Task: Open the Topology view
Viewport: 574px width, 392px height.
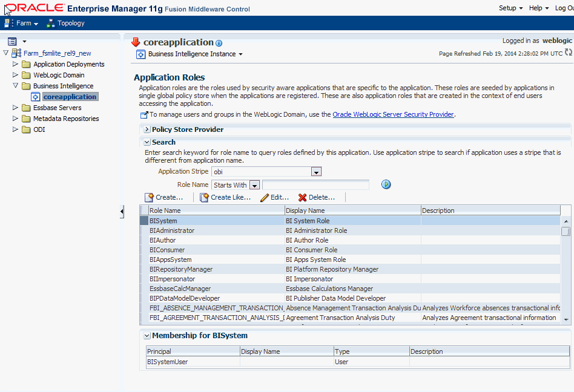Action: [65, 23]
